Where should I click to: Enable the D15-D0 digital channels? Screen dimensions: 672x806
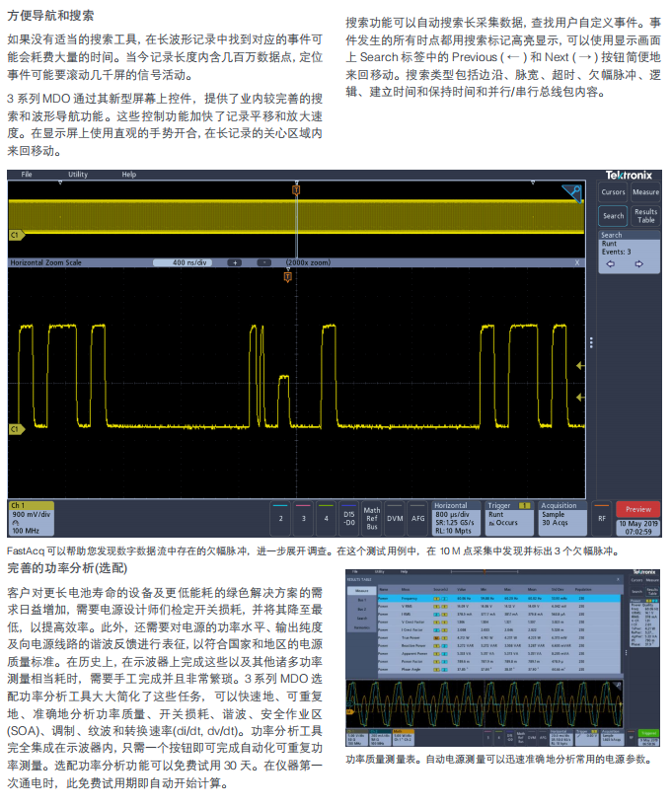pos(349,519)
